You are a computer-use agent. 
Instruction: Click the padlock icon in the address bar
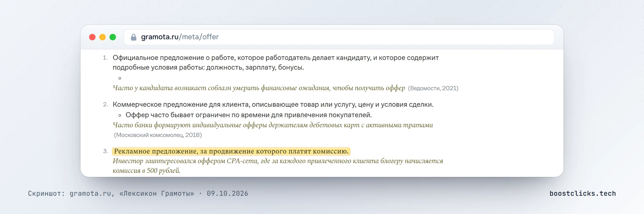pyautogui.click(x=133, y=37)
